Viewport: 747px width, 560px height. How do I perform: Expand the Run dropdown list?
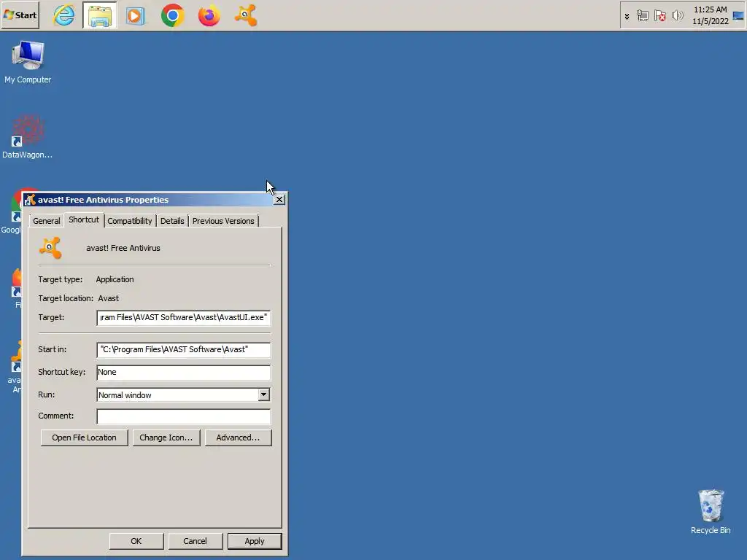(263, 394)
